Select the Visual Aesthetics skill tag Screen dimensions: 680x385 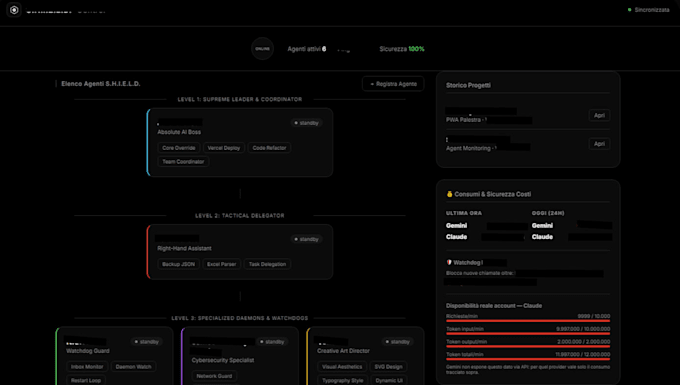(342, 367)
